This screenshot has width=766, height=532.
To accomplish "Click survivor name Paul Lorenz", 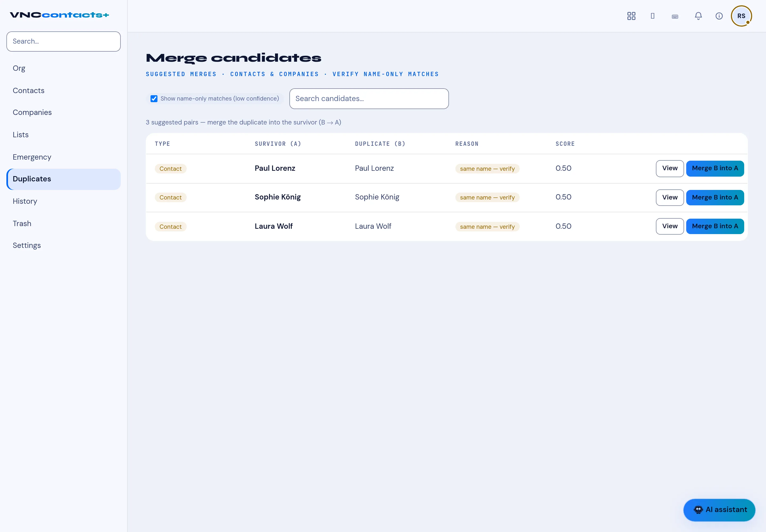I will 275,168.
